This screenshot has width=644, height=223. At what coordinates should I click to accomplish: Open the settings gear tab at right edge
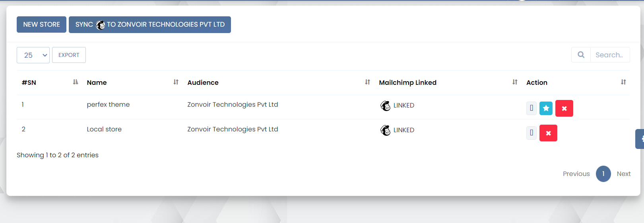(x=640, y=139)
